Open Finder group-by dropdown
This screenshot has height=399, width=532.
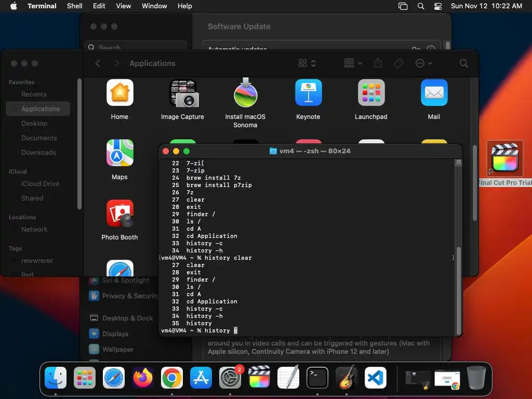coord(353,63)
